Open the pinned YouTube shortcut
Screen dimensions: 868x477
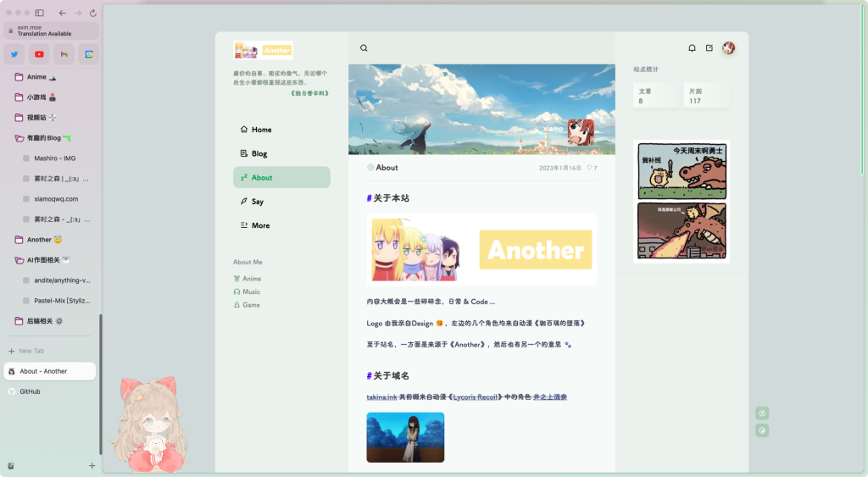point(39,54)
